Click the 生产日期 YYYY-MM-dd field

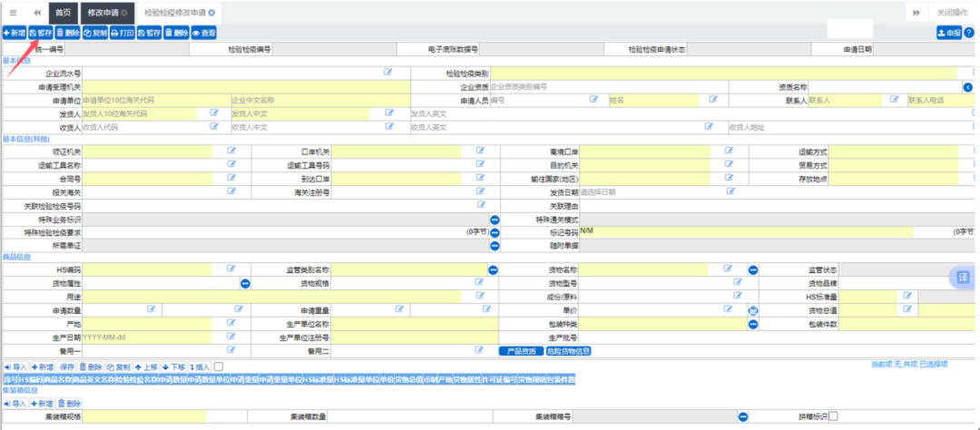[147, 337]
